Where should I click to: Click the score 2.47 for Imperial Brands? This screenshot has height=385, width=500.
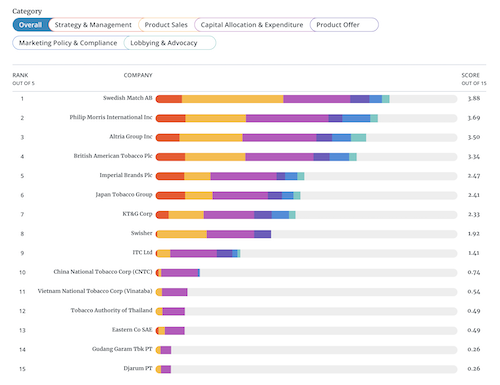[474, 176]
